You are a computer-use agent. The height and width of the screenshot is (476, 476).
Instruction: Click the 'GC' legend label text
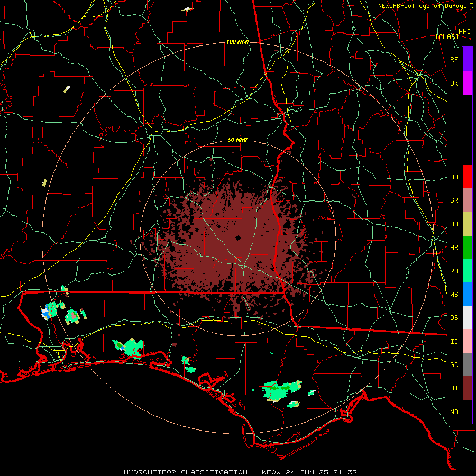(454, 364)
